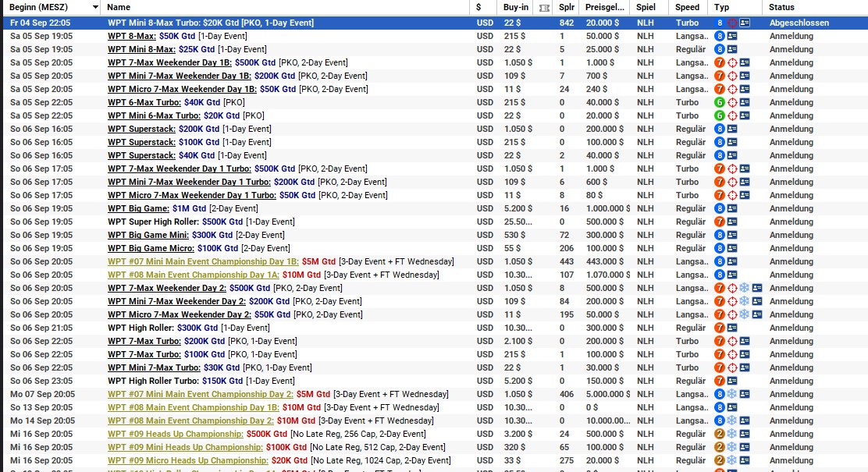Image resolution: width=868 pixels, height=472 pixels.
Task: Click snowflake icon in WPT #09 Mini Heads Up Championship row
Action: [732, 447]
